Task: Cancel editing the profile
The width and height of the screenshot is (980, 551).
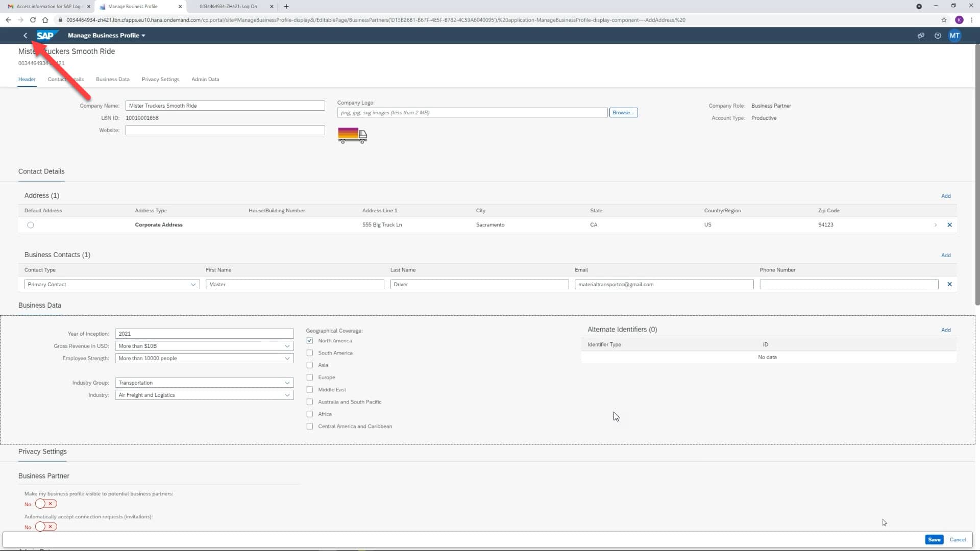Action: point(958,540)
